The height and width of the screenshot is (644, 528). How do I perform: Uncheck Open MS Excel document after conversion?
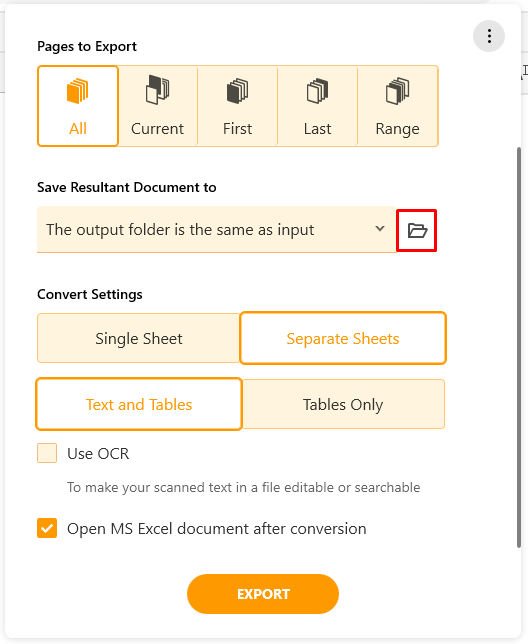47,528
